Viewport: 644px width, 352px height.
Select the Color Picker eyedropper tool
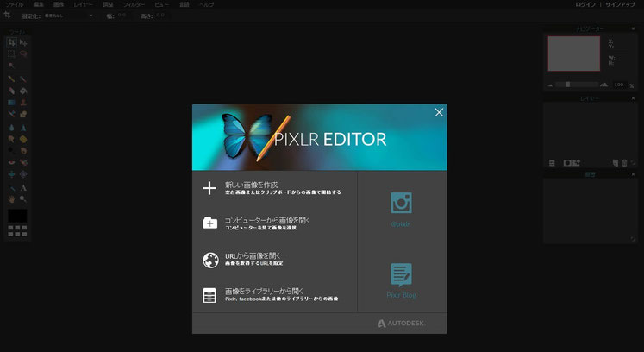[x=11, y=188]
